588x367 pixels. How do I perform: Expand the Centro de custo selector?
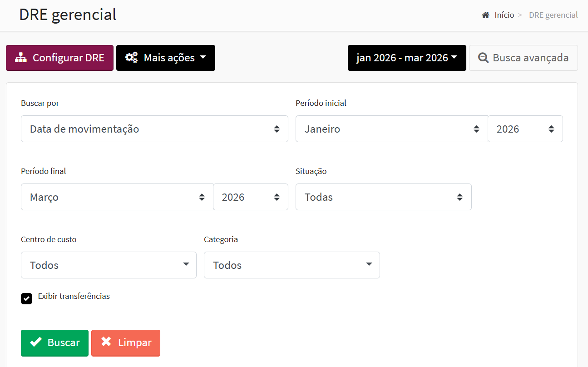point(109,265)
